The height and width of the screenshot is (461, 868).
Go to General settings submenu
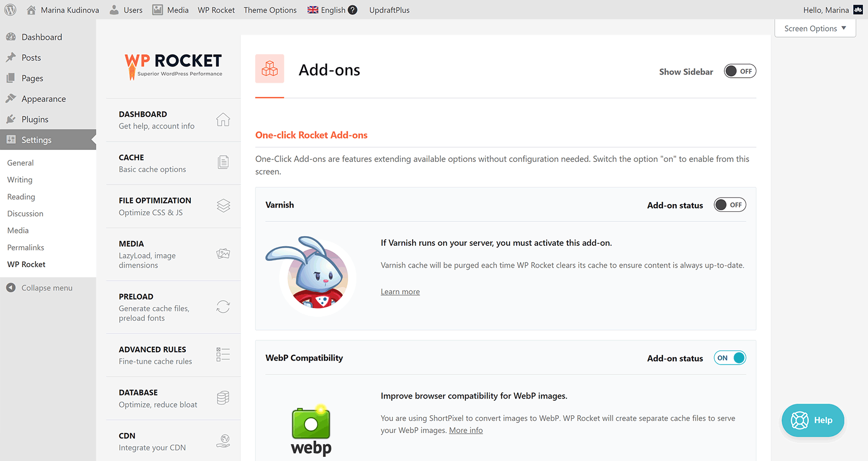pos(20,162)
